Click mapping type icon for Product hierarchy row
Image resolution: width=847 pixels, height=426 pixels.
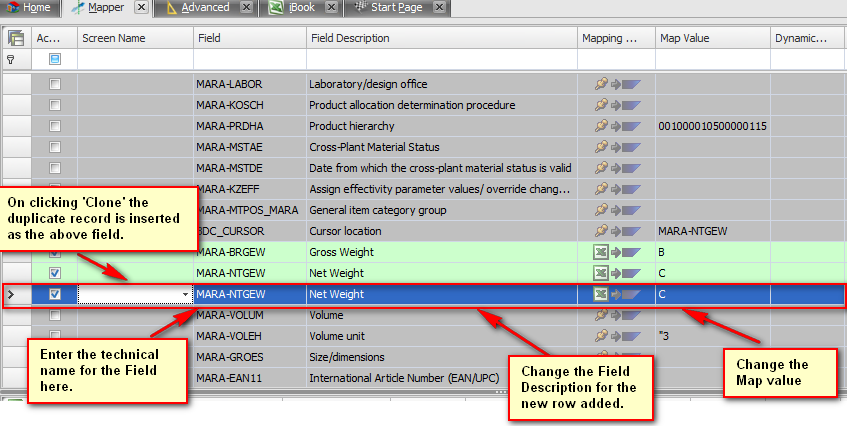coord(615,126)
